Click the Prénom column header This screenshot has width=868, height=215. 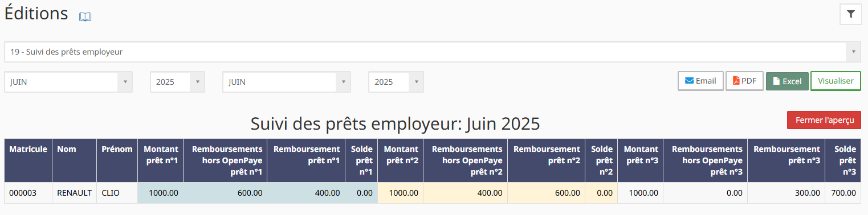pyautogui.click(x=117, y=160)
